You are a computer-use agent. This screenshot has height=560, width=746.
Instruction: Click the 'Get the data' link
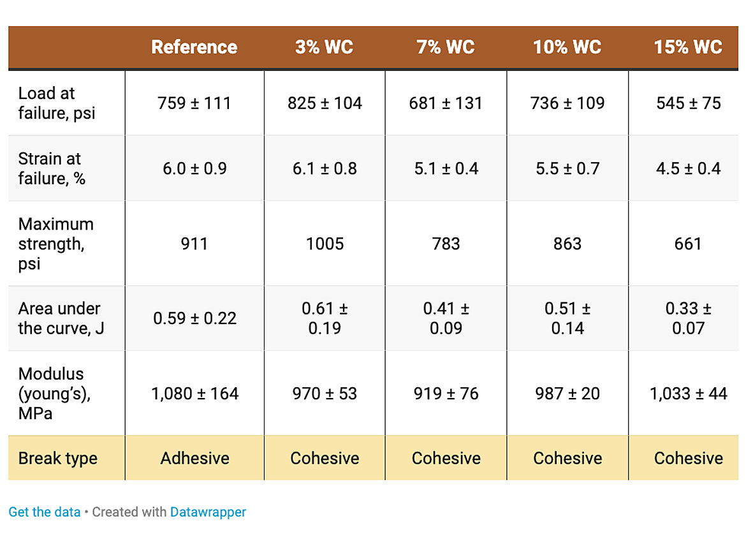[x=45, y=512]
